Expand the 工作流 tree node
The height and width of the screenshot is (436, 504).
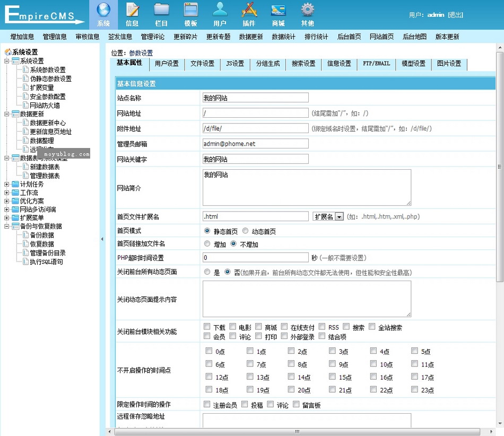pos(6,193)
